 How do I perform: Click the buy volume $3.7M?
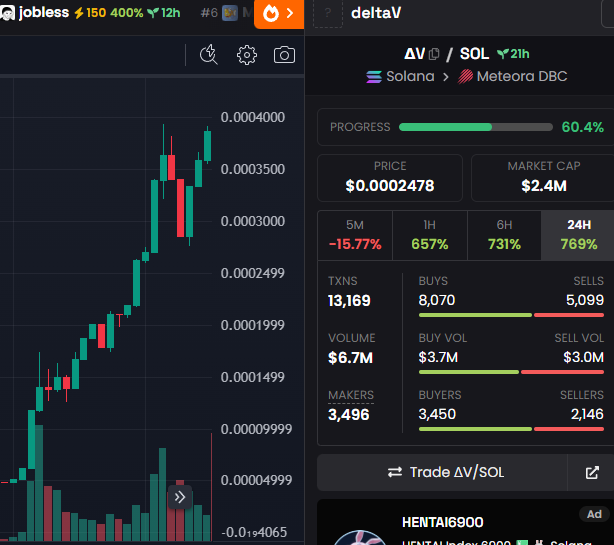coord(438,357)
